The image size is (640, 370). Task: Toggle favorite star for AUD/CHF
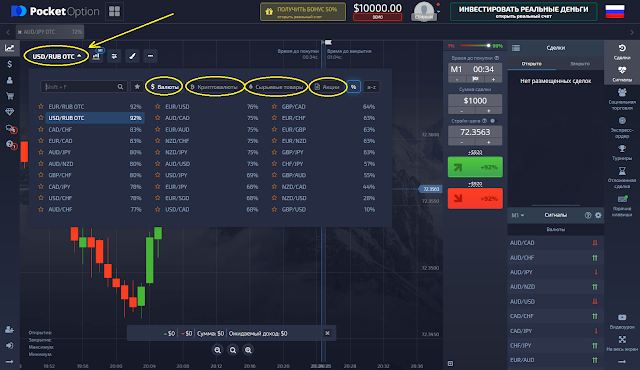tap(41, 209)
